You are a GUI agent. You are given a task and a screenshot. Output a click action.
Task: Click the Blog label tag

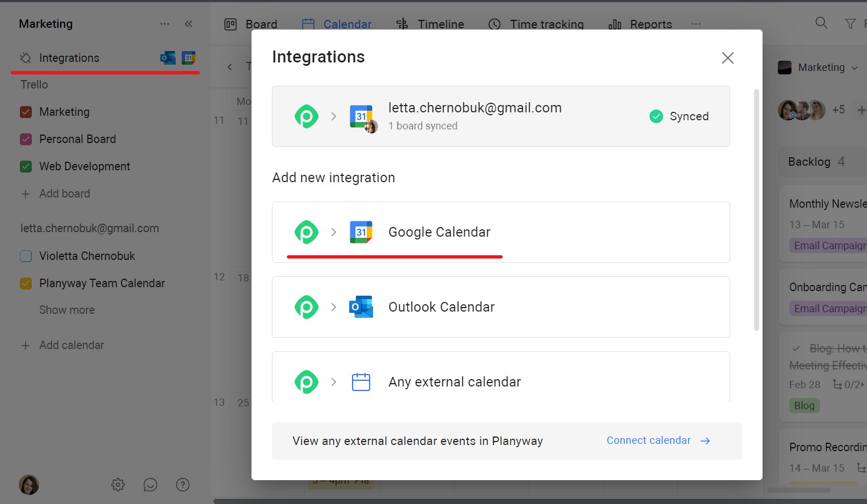click(x=804, y=406)
